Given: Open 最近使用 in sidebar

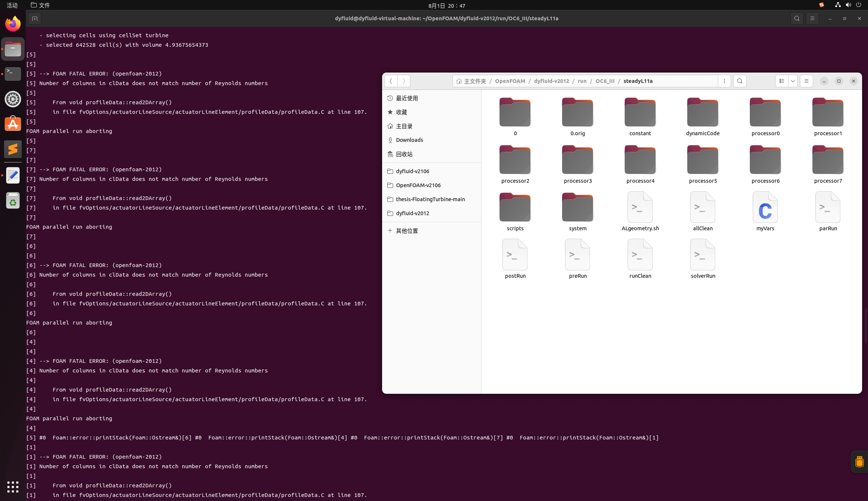Looking at the screenshot, I should click(x=431, y=98).
